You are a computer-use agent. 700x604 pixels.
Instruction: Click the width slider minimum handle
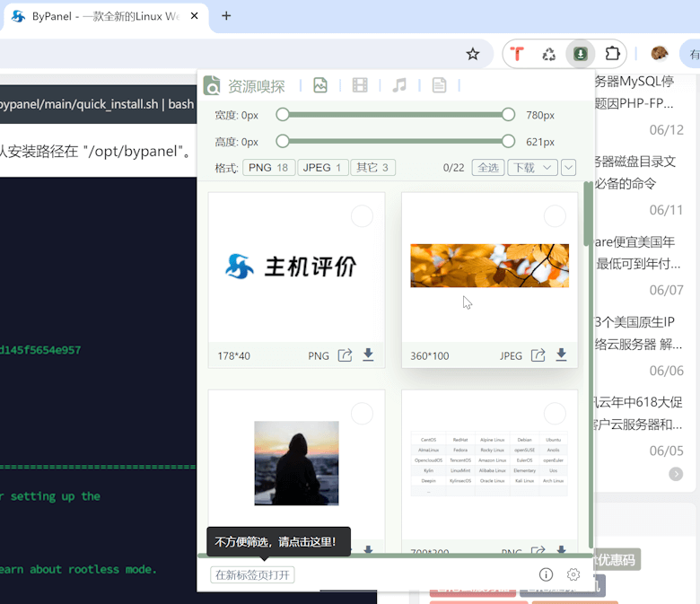click(282, 115)
